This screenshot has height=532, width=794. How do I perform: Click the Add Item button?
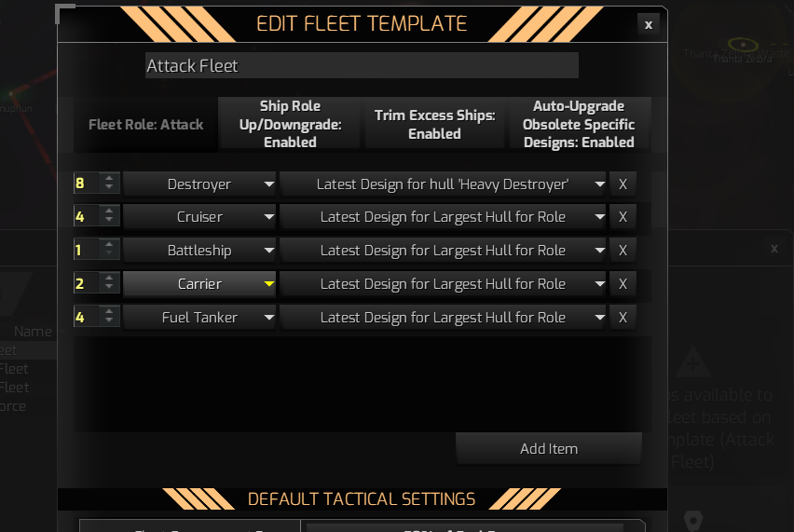click(x=549, y=448)
